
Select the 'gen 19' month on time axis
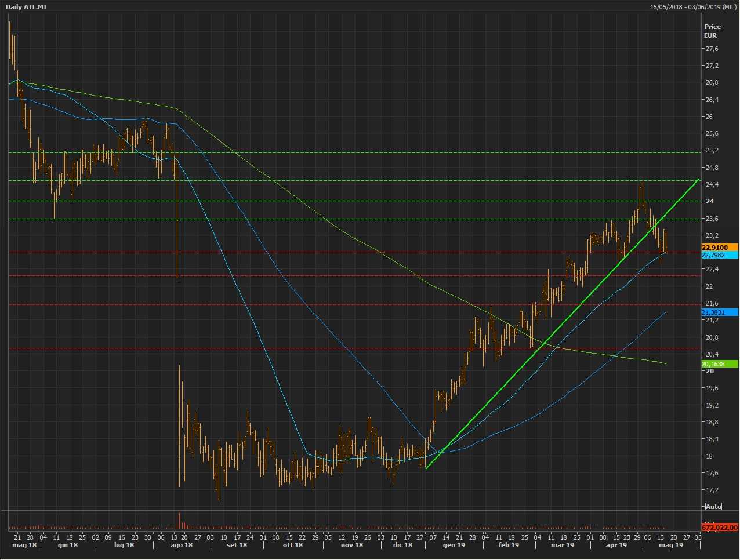pos(454,545)
